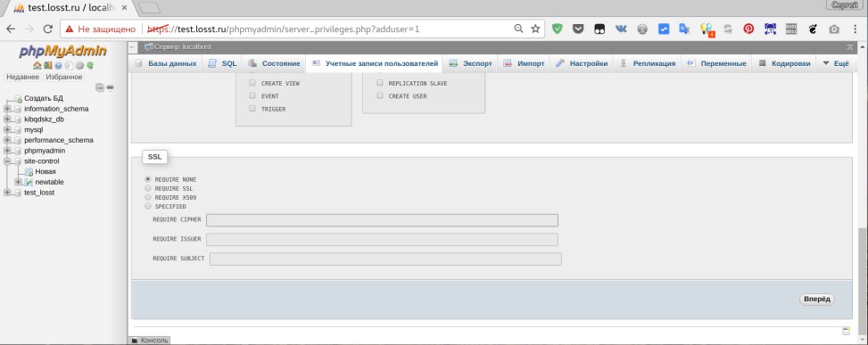Open the Настройки tab
Image resolution: width=868 pixels, height=345 pixels.
click(x=582, y=63)
